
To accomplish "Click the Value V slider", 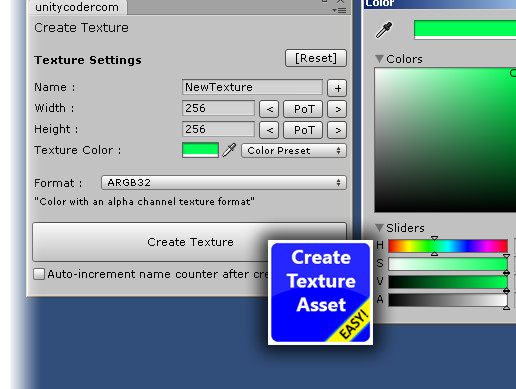I will pyautogui.click(x=448, y=282).
